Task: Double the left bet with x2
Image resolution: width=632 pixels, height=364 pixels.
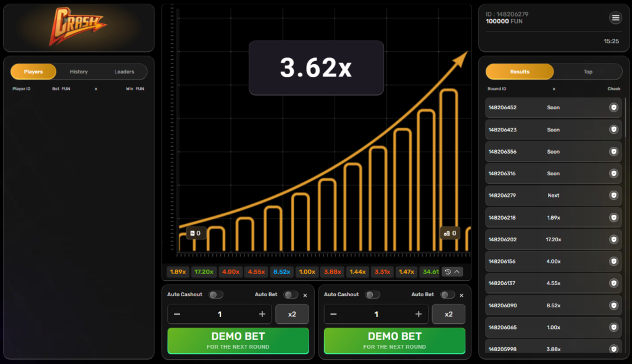Action: (292, 314)
